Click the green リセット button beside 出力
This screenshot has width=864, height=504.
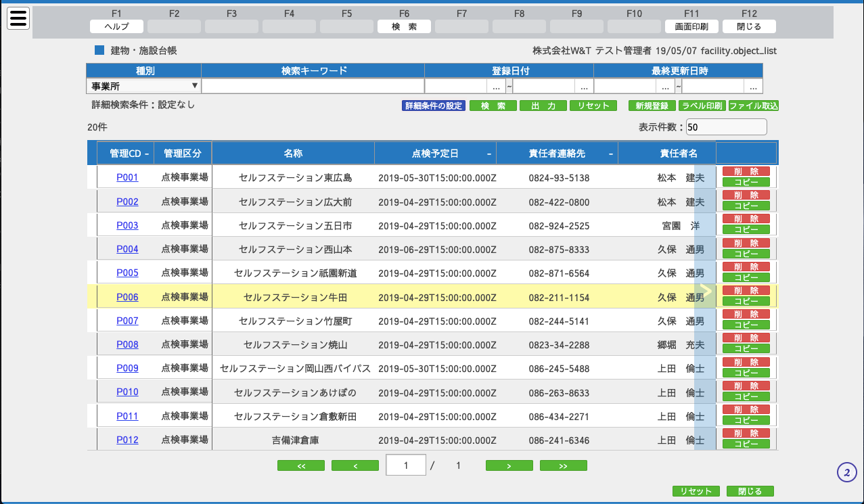click(593, 106)
